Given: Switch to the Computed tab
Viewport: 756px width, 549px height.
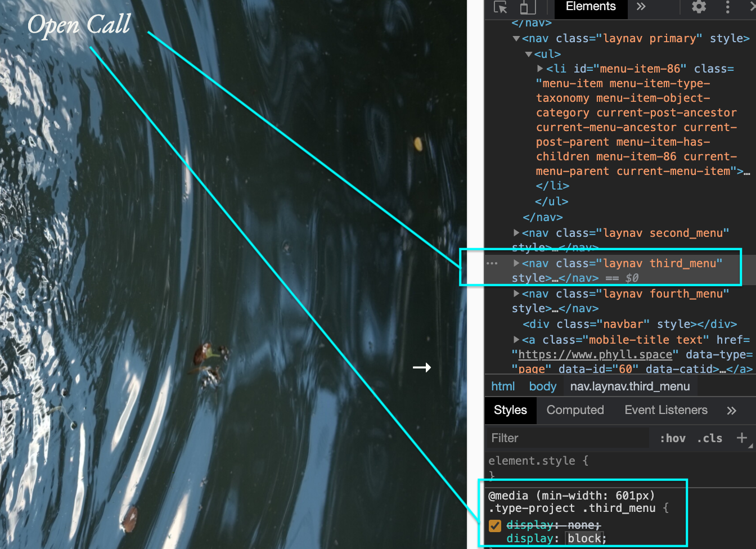Looking at the screenshot, I should pos(575,410).
